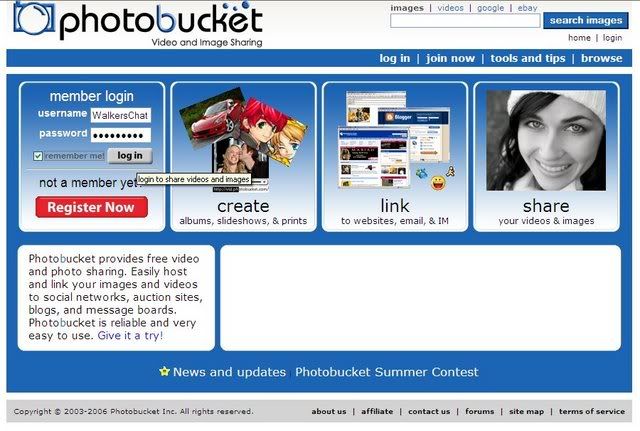Image resolution: width=640 pixels, height=431 pixels.
Task: Click the 'member login' heading
Action: [x=91, y=96]
